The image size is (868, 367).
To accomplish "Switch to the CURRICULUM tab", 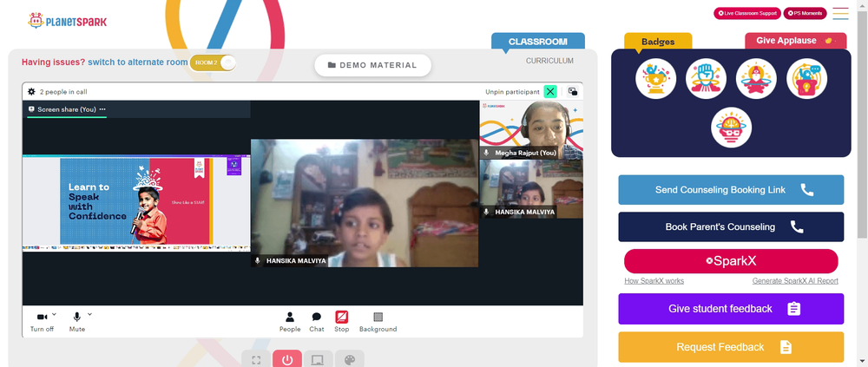I will pyautogui.click(x=549, y=61).
